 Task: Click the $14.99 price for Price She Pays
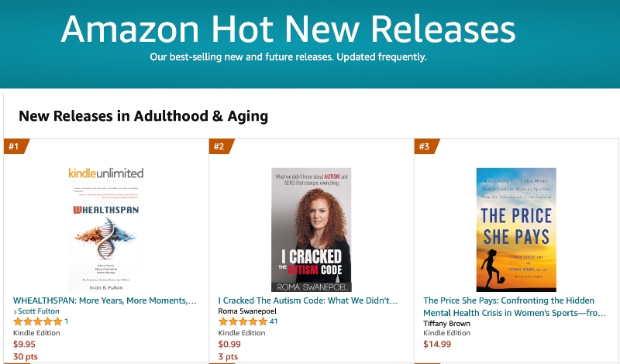coord(437,344)
